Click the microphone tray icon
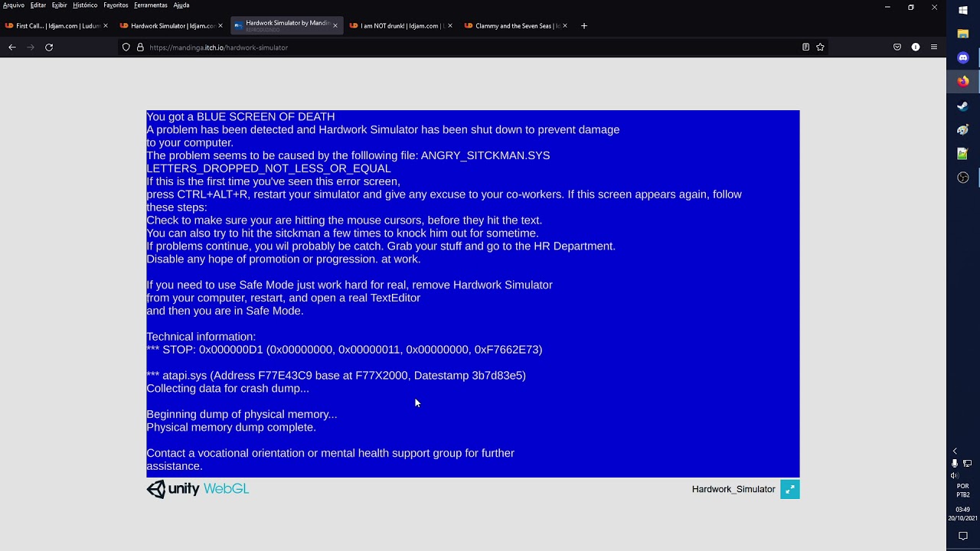 (x=955, y=464)
